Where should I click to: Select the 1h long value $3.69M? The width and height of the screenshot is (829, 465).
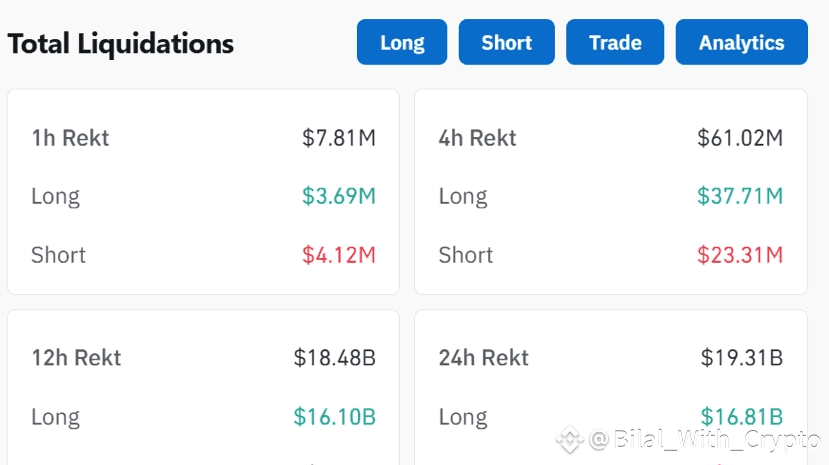(339, 196)
